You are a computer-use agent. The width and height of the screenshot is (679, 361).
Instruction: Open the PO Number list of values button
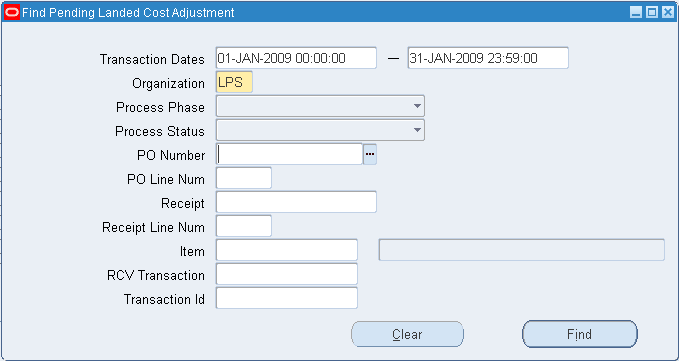tap(370, 155)
